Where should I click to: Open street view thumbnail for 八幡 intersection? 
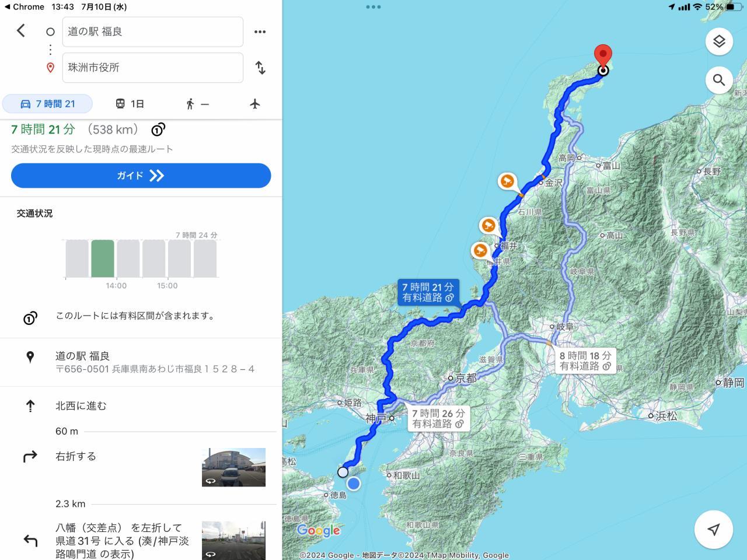point(233,541)
